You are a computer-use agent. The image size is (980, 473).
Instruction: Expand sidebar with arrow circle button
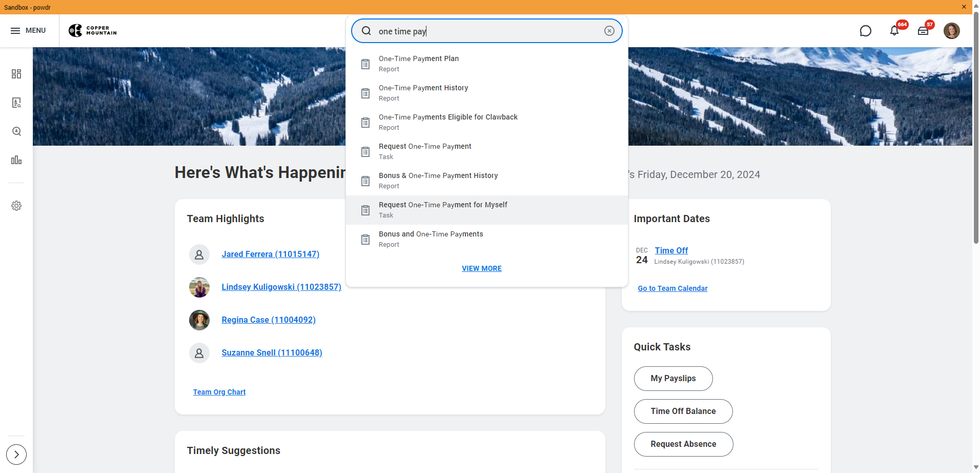16,455
